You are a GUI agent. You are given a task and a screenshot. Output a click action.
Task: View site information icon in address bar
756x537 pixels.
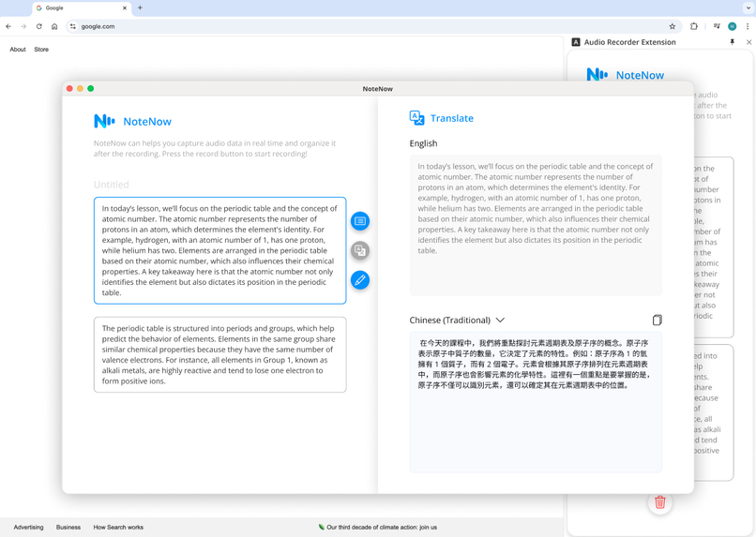tap(73, 26)
